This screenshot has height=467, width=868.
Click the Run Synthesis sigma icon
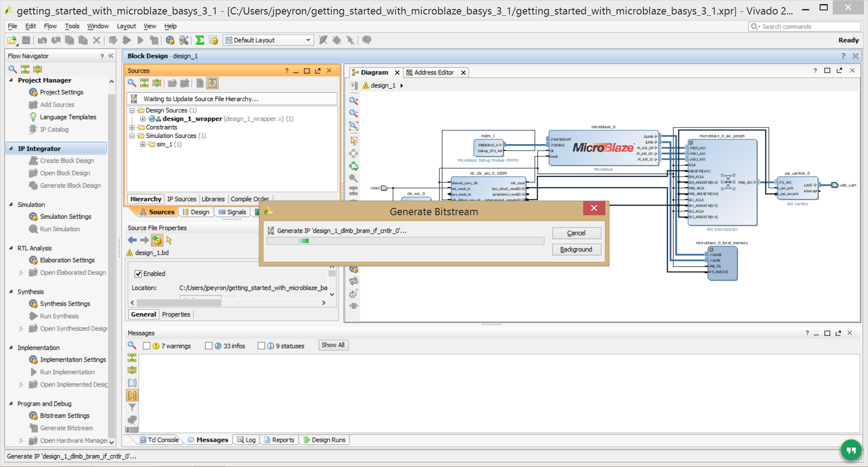tap(199, 40)
